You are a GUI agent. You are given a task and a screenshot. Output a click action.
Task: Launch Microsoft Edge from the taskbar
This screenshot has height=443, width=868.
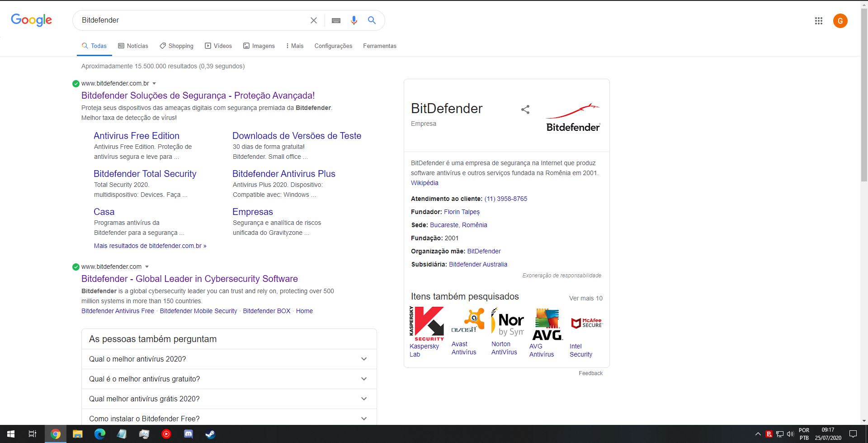pyautogui.click(x=99, y=434)
